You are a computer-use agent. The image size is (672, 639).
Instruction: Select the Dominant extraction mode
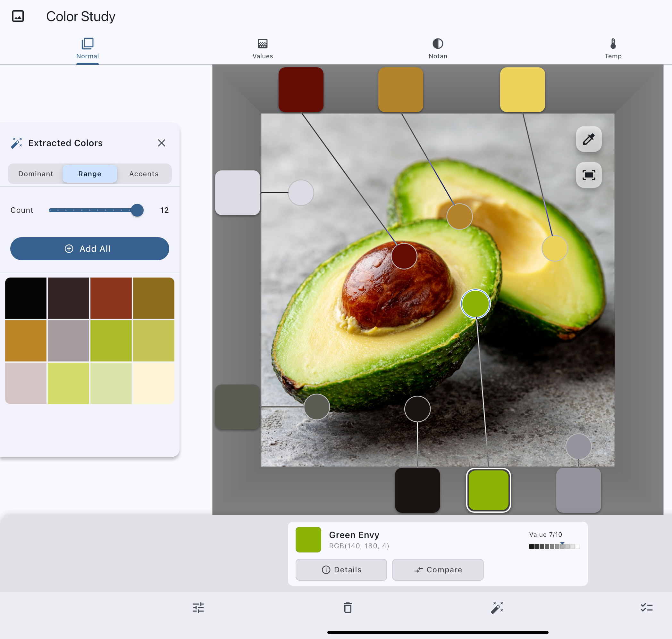click(36, 174)
